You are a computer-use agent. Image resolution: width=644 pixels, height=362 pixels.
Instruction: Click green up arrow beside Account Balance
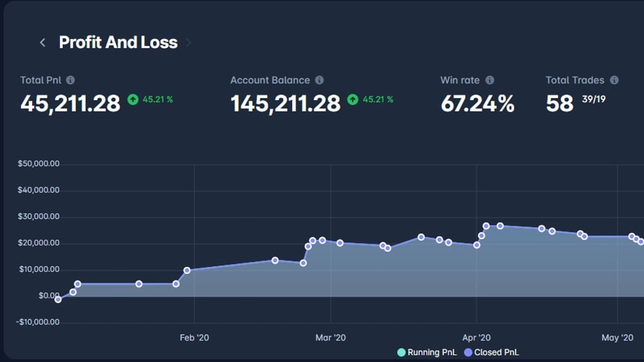(353, 100)
